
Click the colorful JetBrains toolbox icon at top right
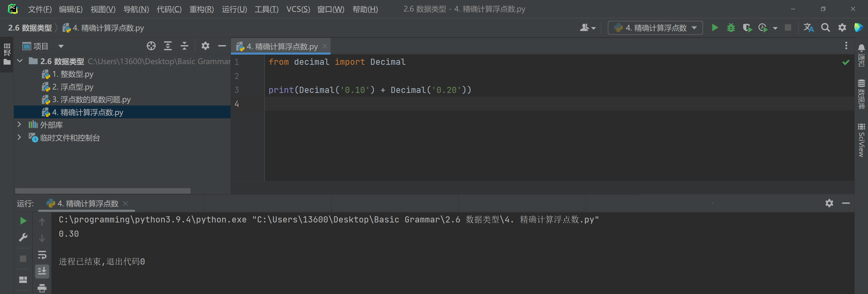click(859, 27)
